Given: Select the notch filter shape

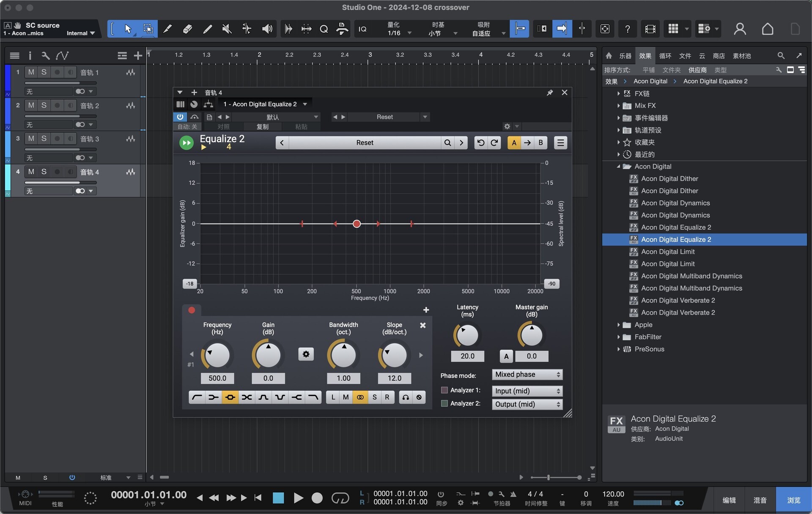Looking at the screenshot, I should click(x=280, y=397).
